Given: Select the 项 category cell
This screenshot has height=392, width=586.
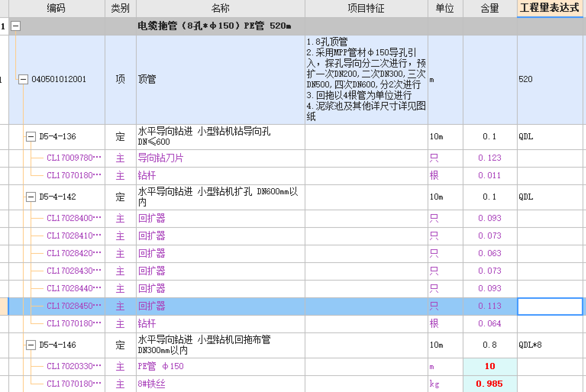Looking at the screenshot, I should pos(121,80).
